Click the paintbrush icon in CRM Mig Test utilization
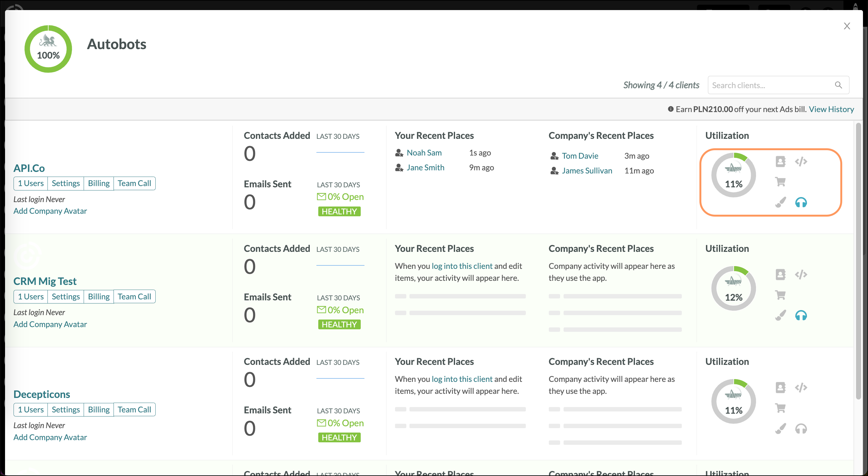Viewport: 868px width, 476px height. coord(780,315)
